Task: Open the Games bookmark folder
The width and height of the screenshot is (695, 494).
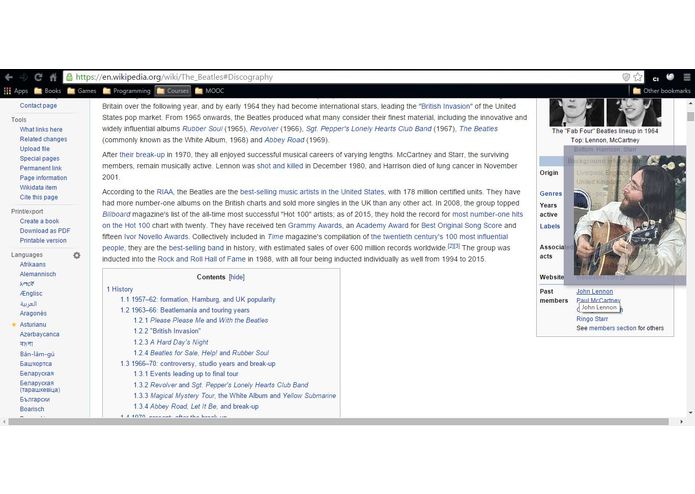Action: tap(82, 91)
